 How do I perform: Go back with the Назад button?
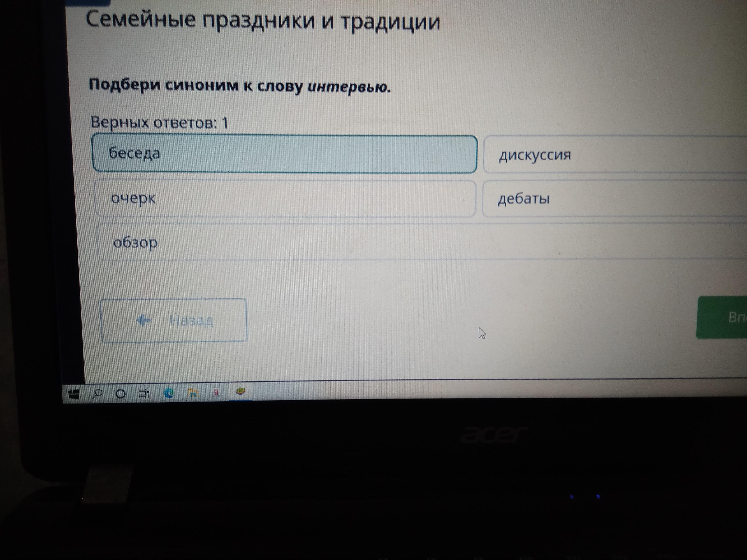pyautogui.click(x=174, y=320)
